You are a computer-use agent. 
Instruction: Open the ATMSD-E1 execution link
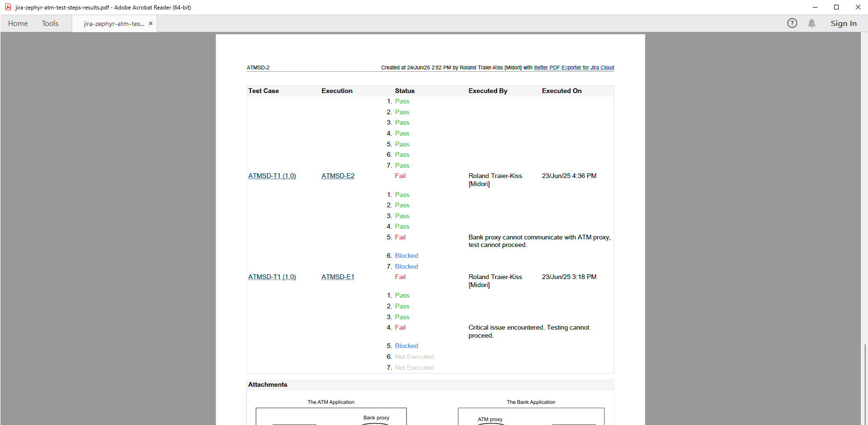pos(338,277)
